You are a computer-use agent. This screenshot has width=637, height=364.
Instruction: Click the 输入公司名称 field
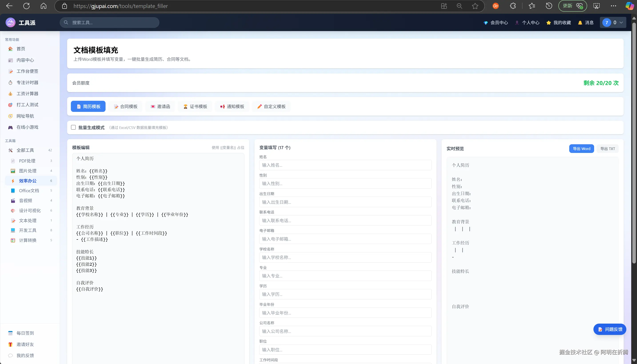pos(345,331)
